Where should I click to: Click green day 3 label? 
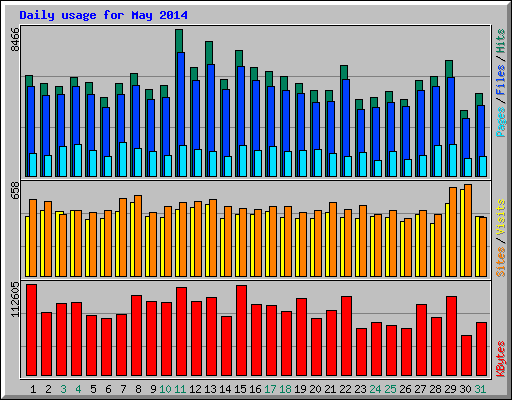[x=63, y=389]
